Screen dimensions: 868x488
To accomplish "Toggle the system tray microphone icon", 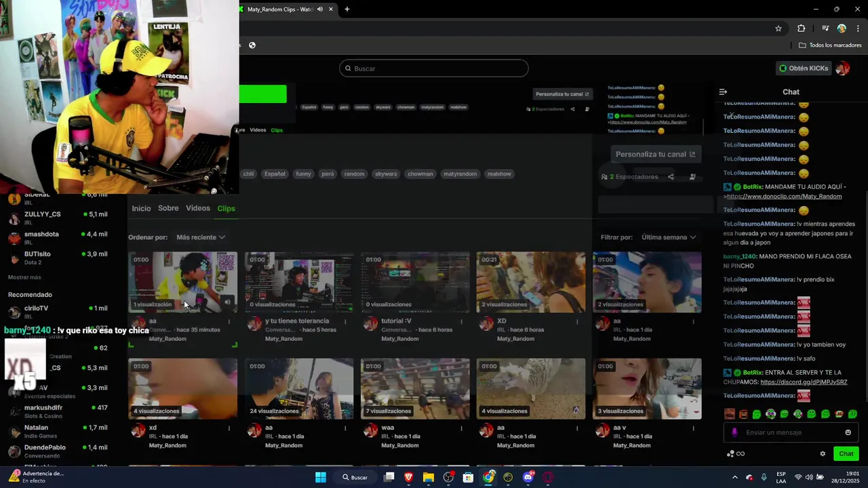I will [764, 477].
